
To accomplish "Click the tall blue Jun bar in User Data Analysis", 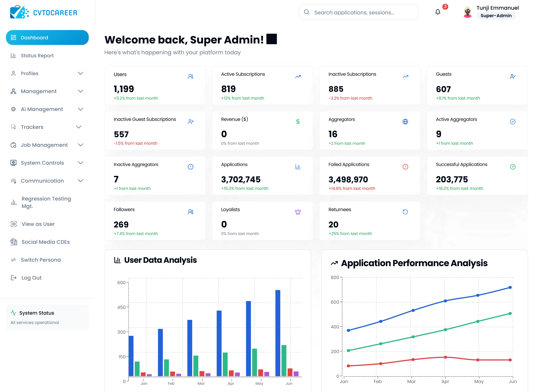I will (278, 333).
